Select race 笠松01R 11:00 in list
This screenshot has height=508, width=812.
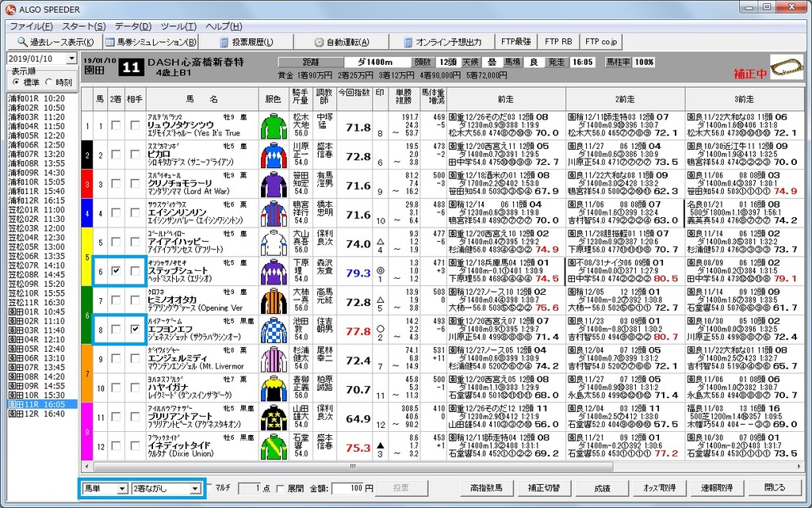(36, 209)
